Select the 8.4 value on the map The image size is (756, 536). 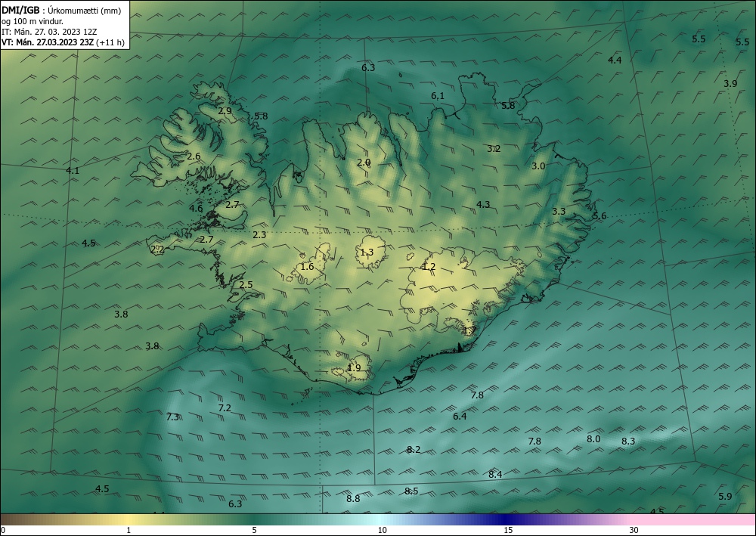[x=496, y=474]
